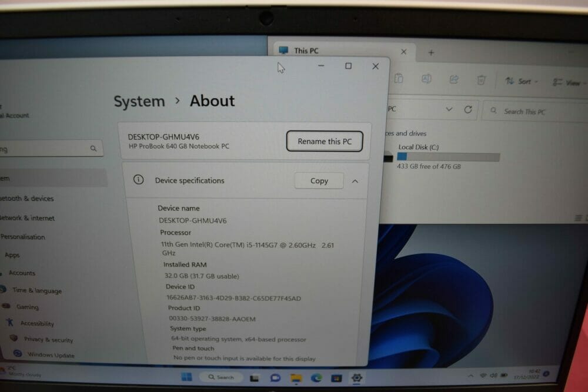Open File Explorer from the taskbar

(296, 378)
